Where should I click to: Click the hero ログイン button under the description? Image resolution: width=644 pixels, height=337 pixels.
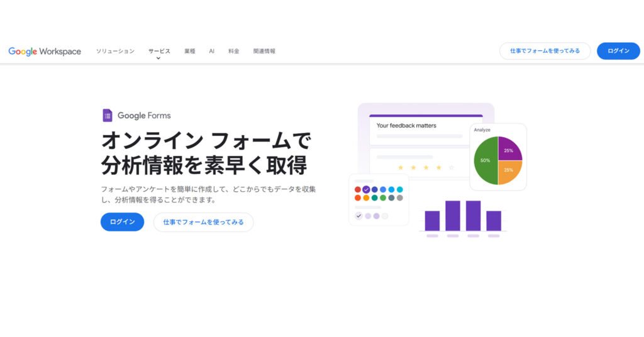tap(123, 222)
